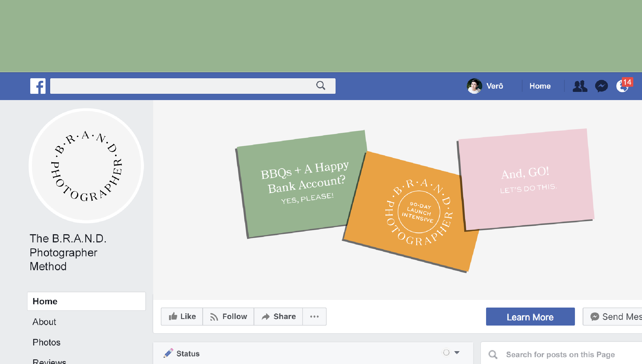Open the Photos sidebar tab
Screen dimensions: 642x364
pos(46,342)
